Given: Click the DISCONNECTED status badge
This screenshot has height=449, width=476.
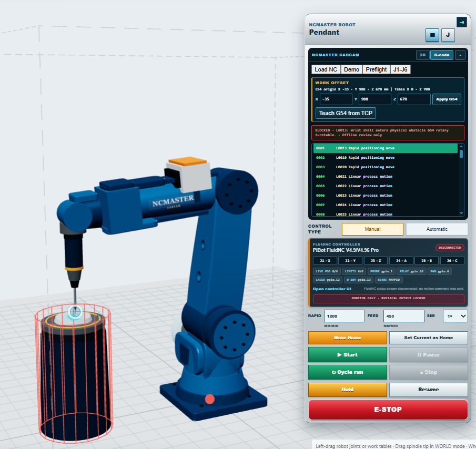Looking at the screenshot, I should click(x=450, y=248).
